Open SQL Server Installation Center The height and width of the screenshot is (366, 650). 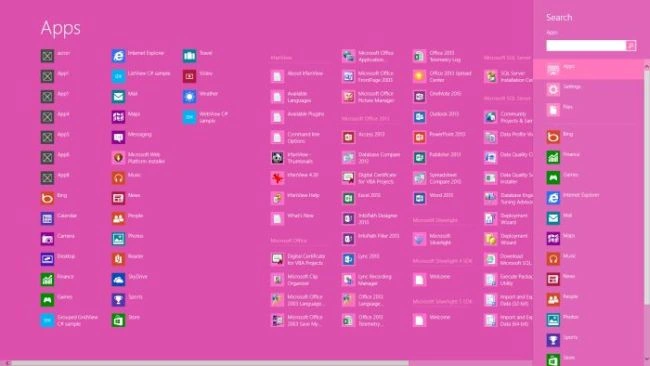click(x=508, y=76)
